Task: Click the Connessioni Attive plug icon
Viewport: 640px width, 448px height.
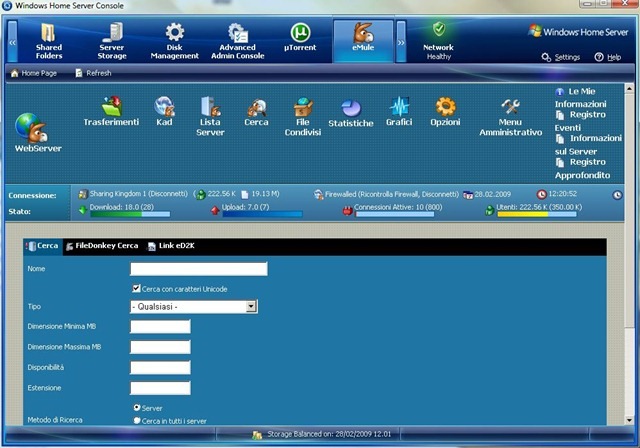Action: [x=347, y=211]
